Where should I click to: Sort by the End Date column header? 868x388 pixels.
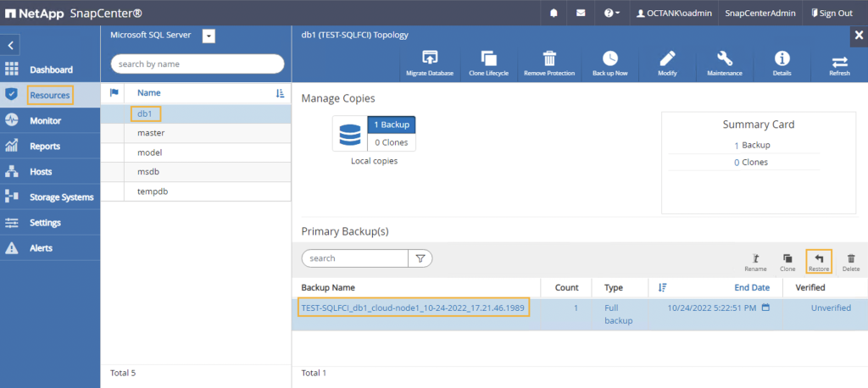[752, 288]
